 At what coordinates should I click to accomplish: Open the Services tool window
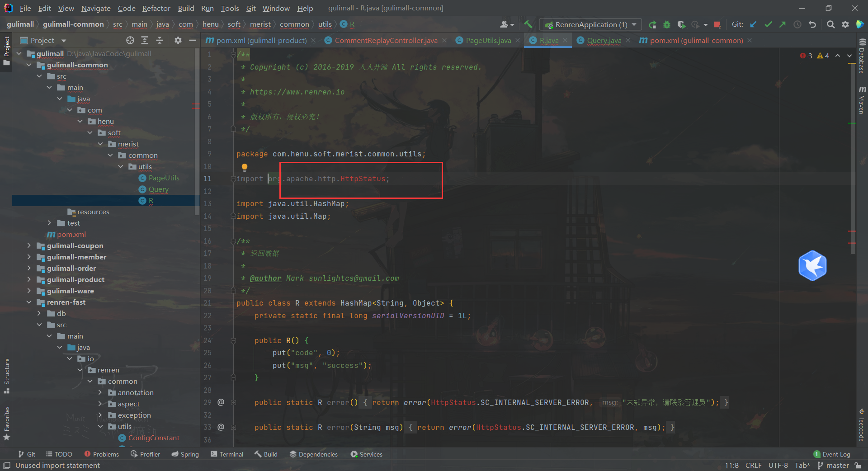(367, 454)
